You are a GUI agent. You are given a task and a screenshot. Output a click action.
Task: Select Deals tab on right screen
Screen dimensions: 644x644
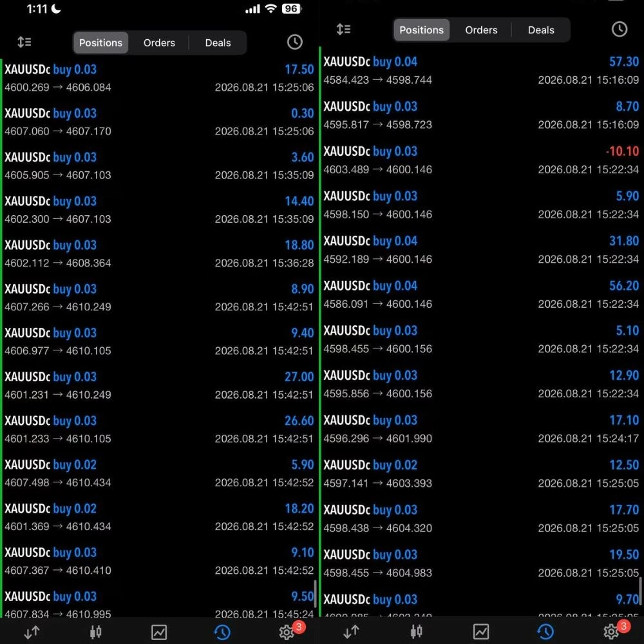[x=541, y=30]
